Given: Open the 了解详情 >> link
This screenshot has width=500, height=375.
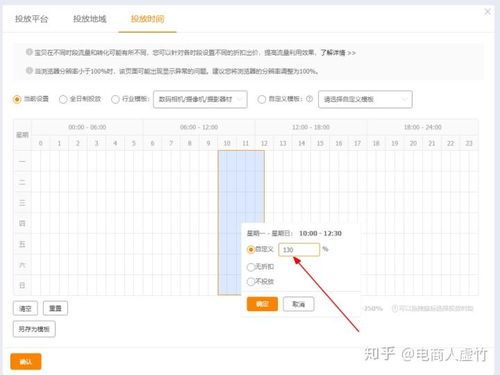Looking at the screenshot, I should click(338, 53).
